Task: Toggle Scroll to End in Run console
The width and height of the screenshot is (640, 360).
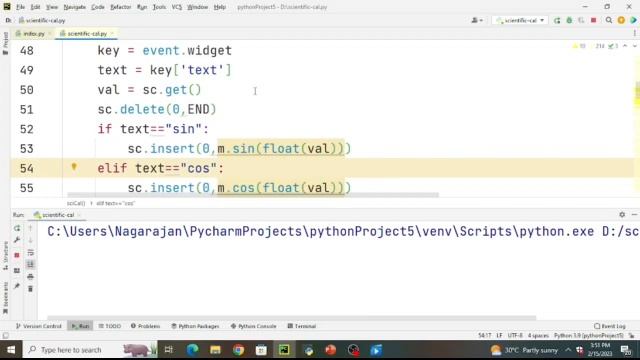Action: coord(30,264)
